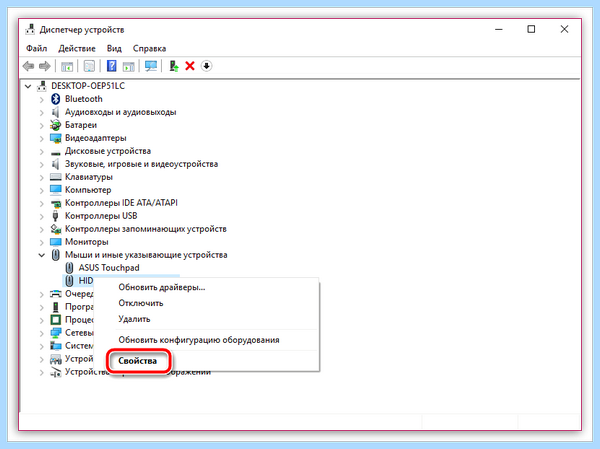Screen dimensions: 600x449
Task: Click the Дисковые устройства drive icon
Action: (56, 152)
